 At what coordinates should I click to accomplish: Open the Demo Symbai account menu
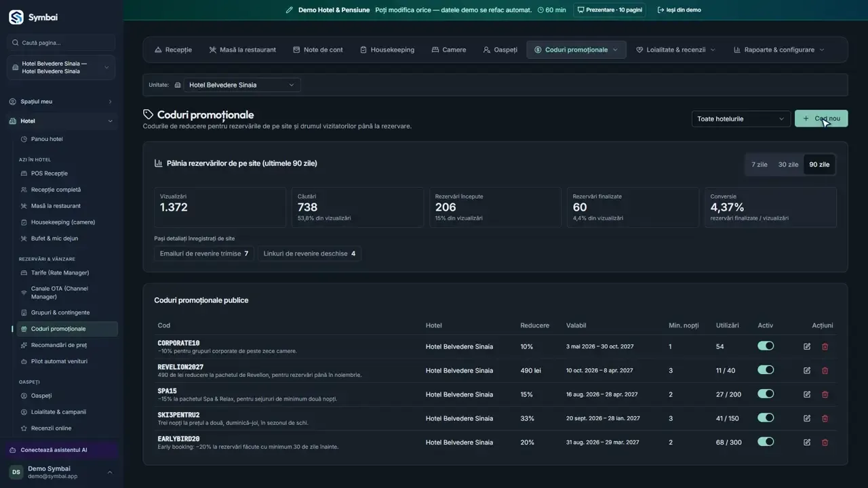click(61, 472)
